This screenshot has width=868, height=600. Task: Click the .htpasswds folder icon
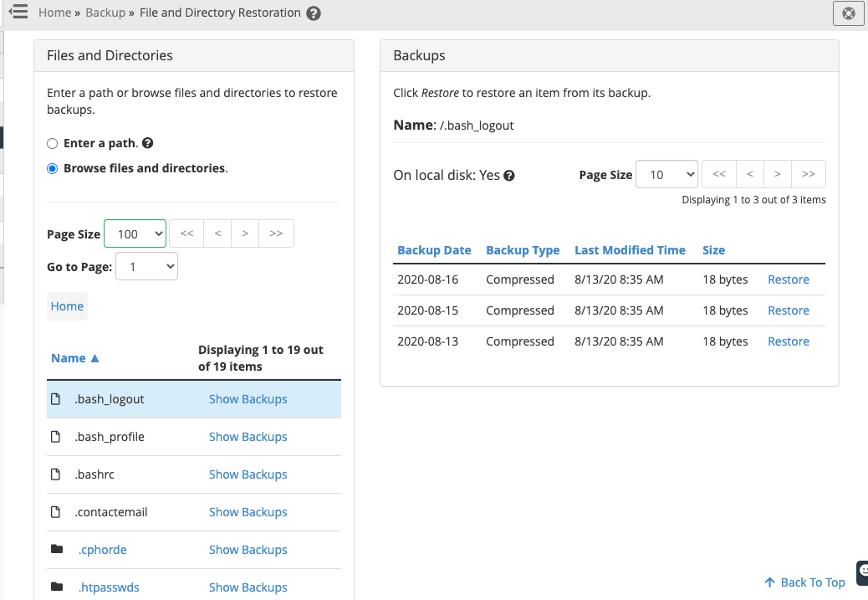(57, 587)
